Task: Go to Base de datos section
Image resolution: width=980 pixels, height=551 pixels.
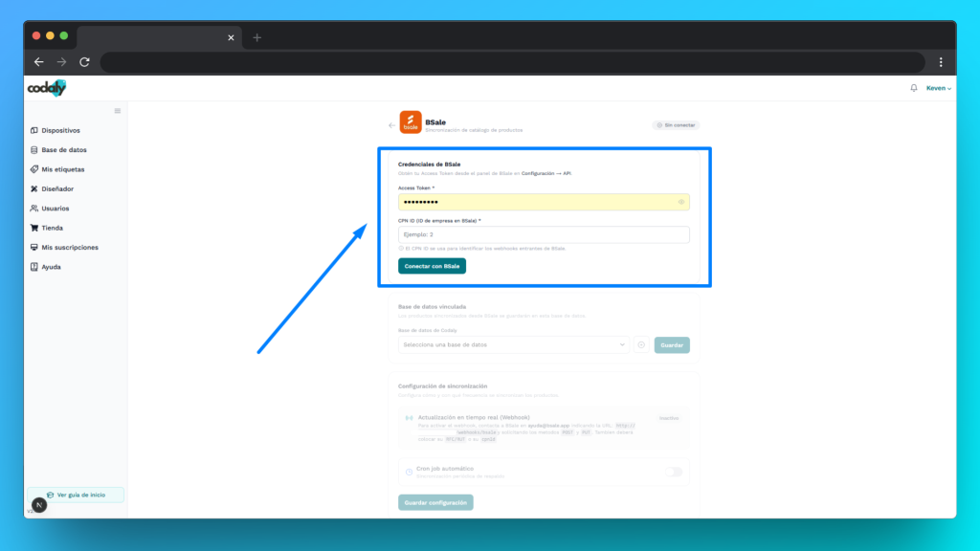Action: coord(58,150)
